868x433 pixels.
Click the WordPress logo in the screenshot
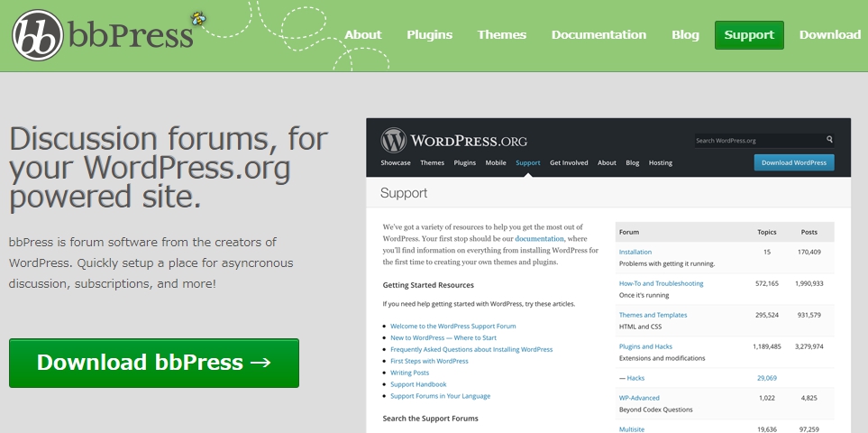click(x=394, y=141)
